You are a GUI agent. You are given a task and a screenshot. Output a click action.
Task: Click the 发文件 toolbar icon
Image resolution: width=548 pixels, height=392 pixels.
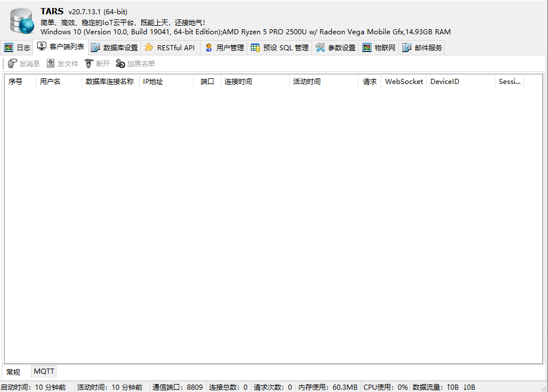click(51, 63)
